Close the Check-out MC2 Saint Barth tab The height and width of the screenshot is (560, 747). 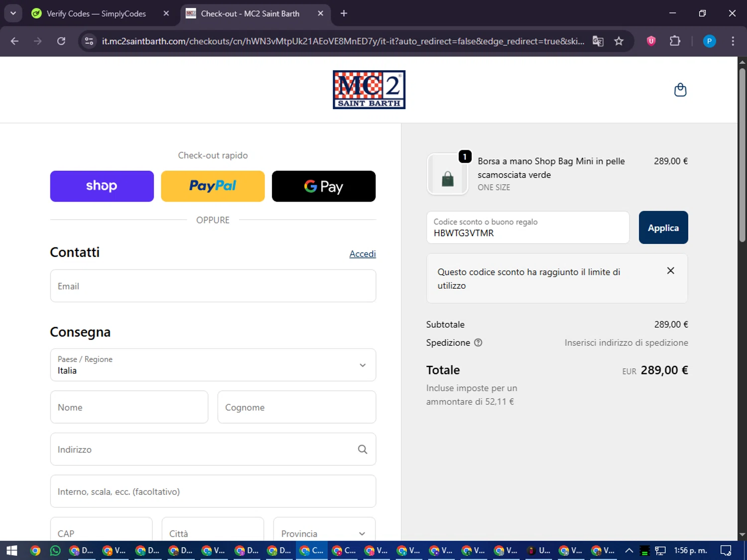point(321,13)
